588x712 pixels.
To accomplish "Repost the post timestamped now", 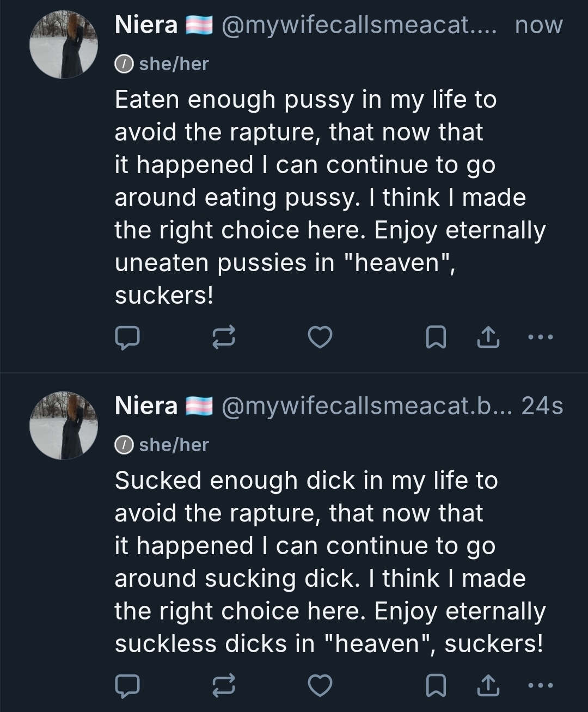I will point(223,337).
